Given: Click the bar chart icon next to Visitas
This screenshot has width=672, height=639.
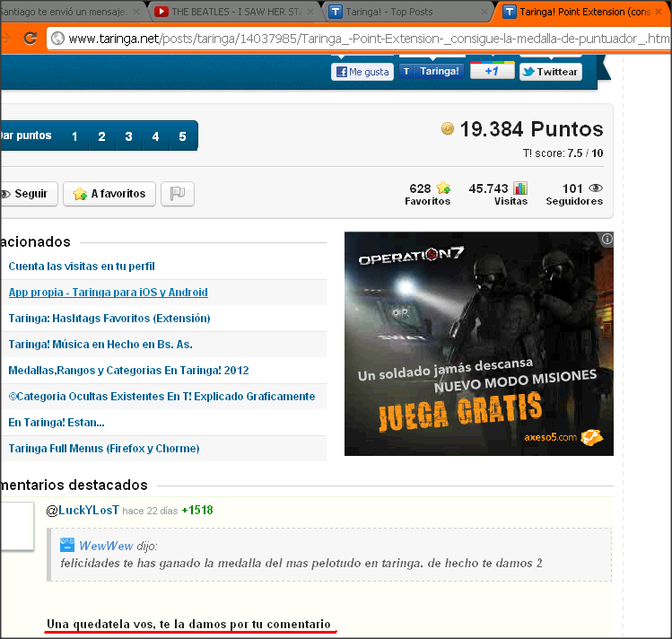Looking at the screenshot, I should (x=520, y=188).
